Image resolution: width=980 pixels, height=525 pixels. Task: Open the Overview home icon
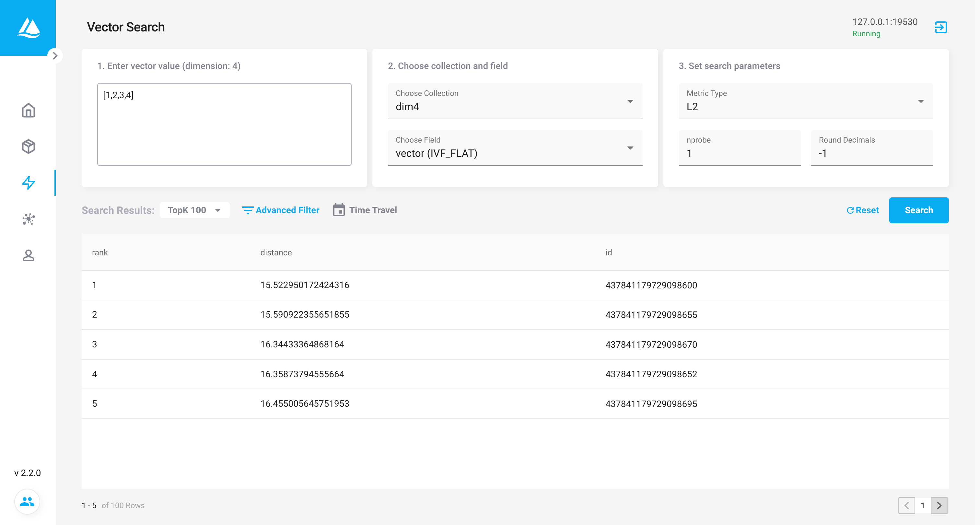28,110
